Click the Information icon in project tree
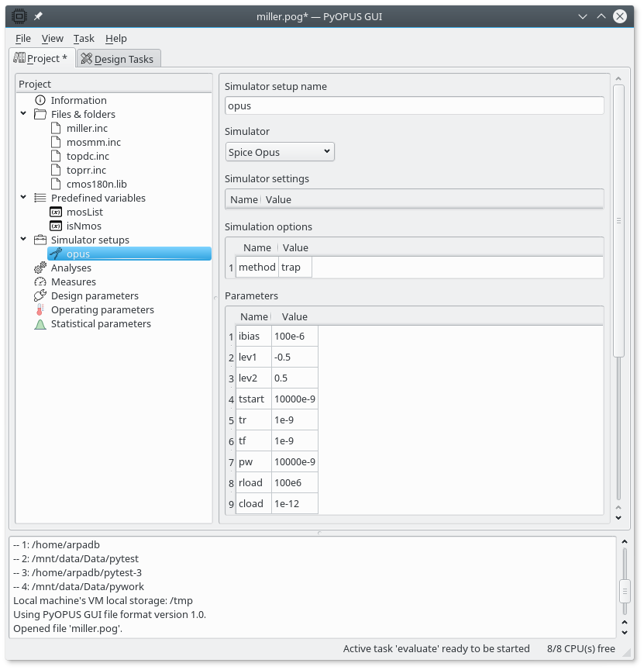 pyautogui.click(x=40, y=100)
